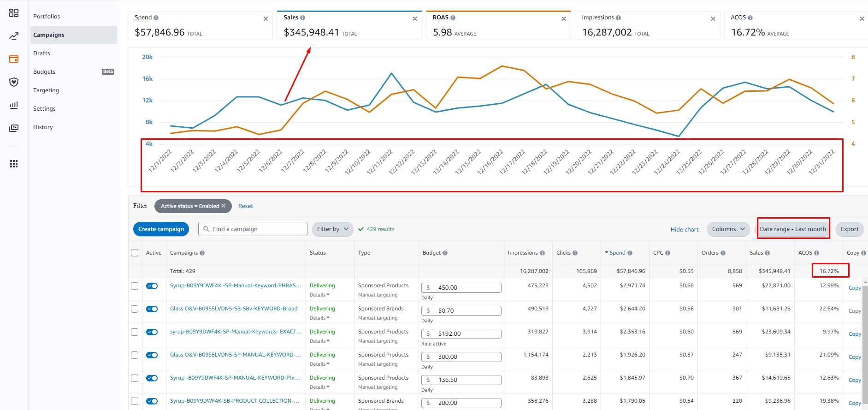Open Targeting in the side menu
Image resolution: width=868 pixels, height=410 pixels.
pyautogui.click(x=46, y=90)
